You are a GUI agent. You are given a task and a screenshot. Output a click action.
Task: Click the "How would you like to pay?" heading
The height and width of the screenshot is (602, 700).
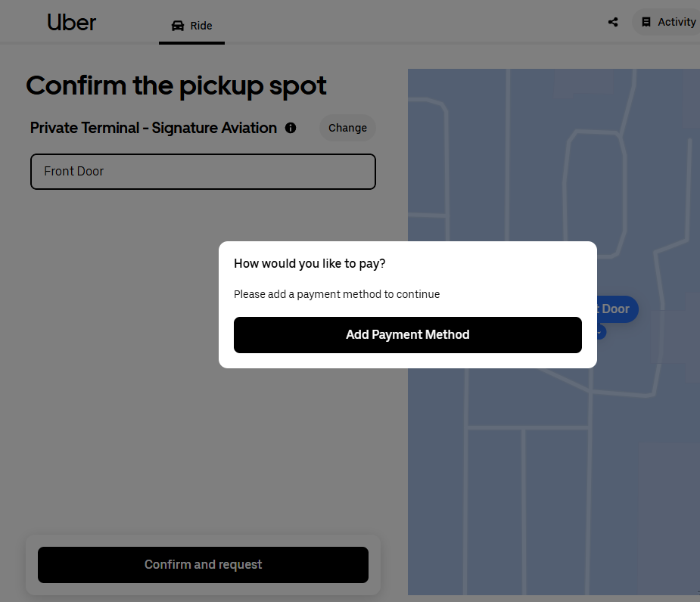(x=310, y=264)
